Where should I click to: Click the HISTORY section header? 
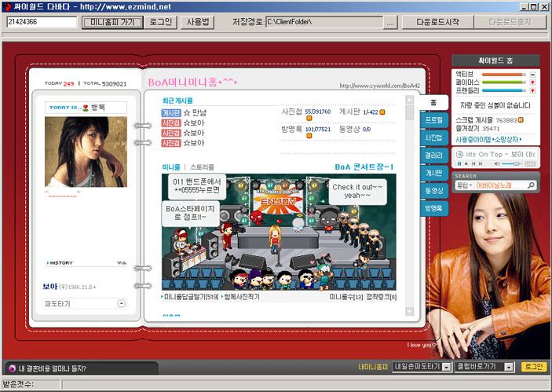tap(60, 263)
